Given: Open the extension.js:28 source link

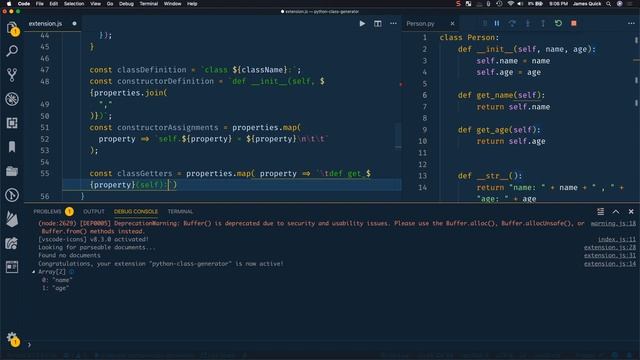Looking at the screenshot, I should pos(610,247).
